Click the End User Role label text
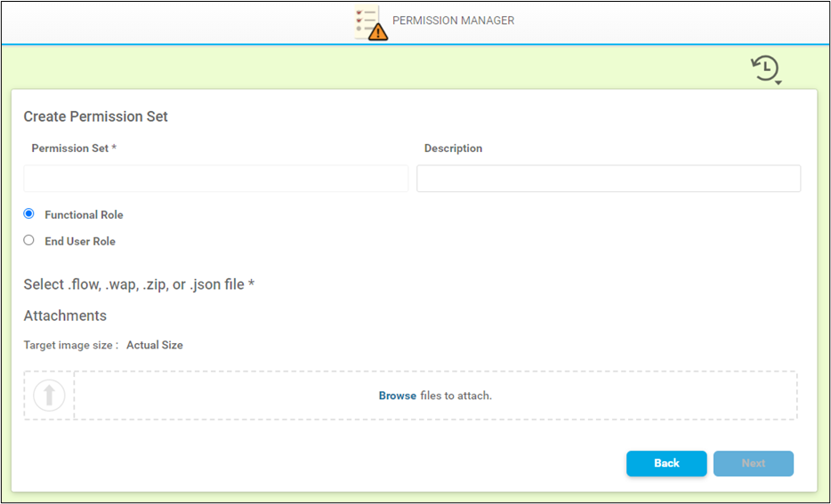Image resolution: width=831 pixels, height=504 pixels. 80,242
